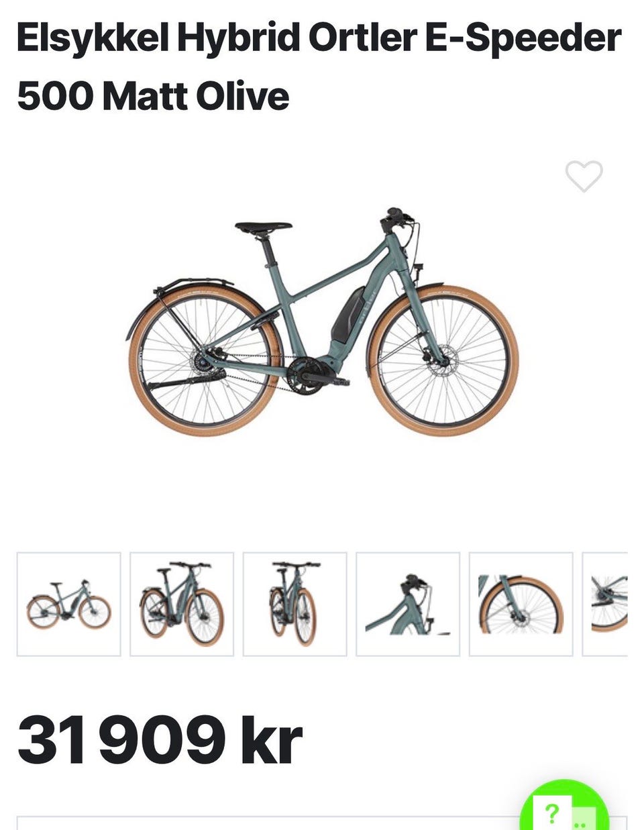Viewport: 644px width, 830px height.
Task: Click the outlined box below the price
Action: click(322, 823)
